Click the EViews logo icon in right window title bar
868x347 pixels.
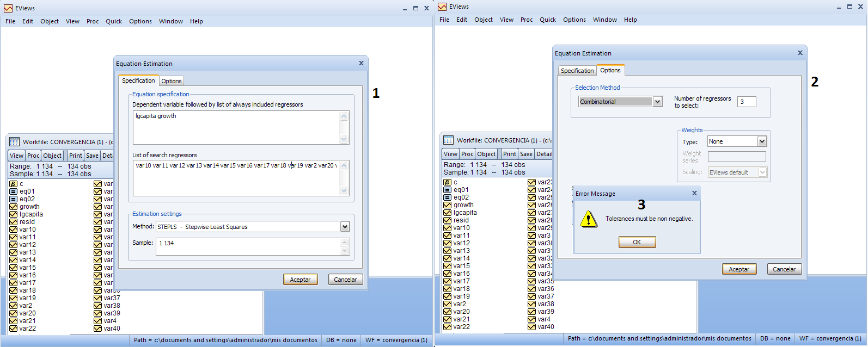[442, 7]
